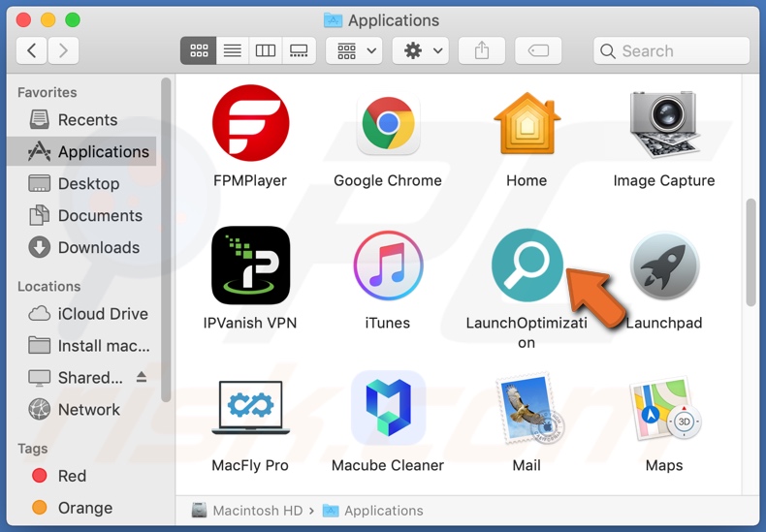Click the "iTunes" name label
This screenshot has width=766, height=532.
pos(388,323)
